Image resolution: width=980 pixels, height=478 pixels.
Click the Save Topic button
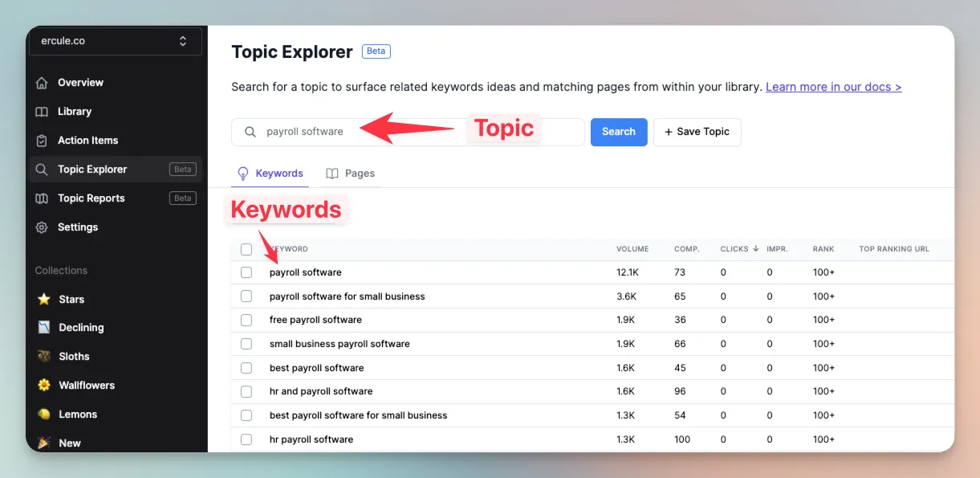(x=697, y=132)
